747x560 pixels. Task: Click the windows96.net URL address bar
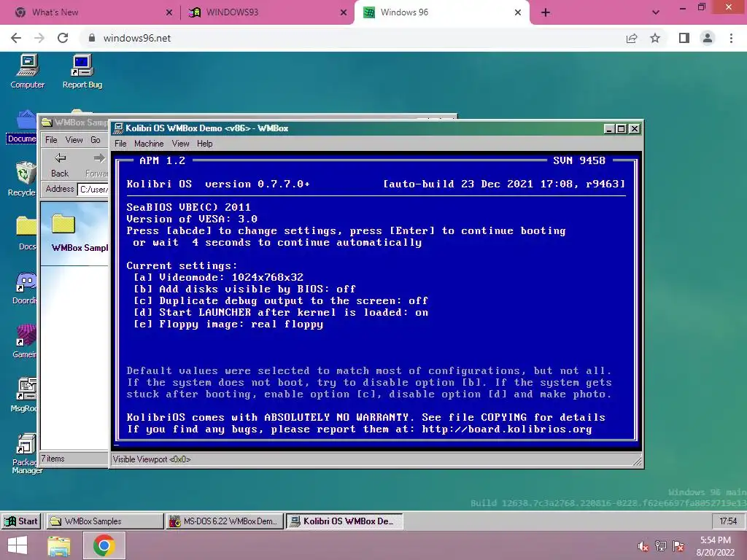352,38
